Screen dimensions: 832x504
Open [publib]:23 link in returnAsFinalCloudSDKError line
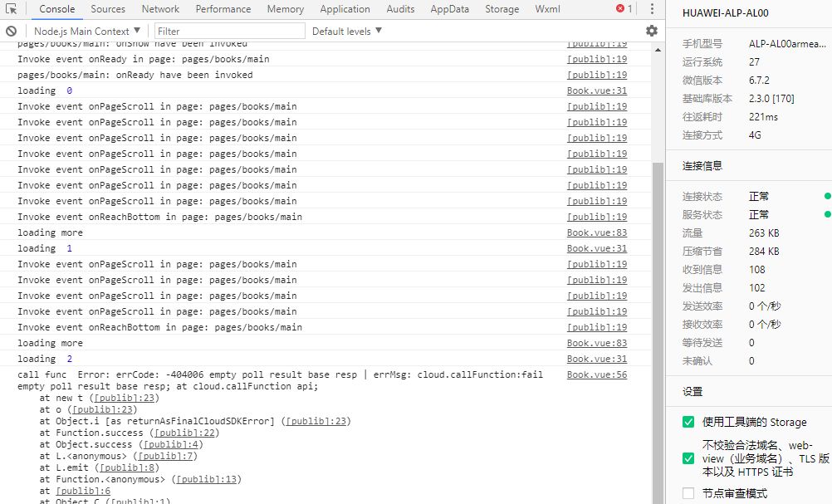[316, 421]
